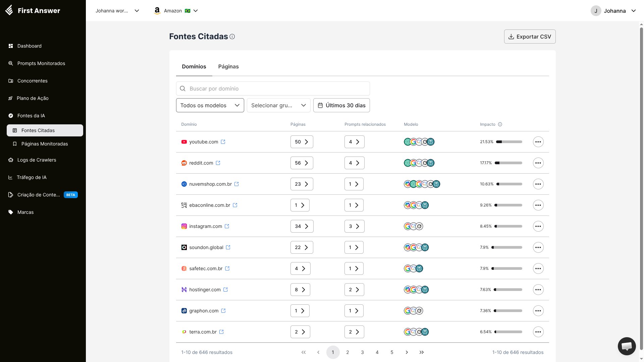Go to the previous results page
The width and height of the screenshot is (644, 362).
coord(318,352)
